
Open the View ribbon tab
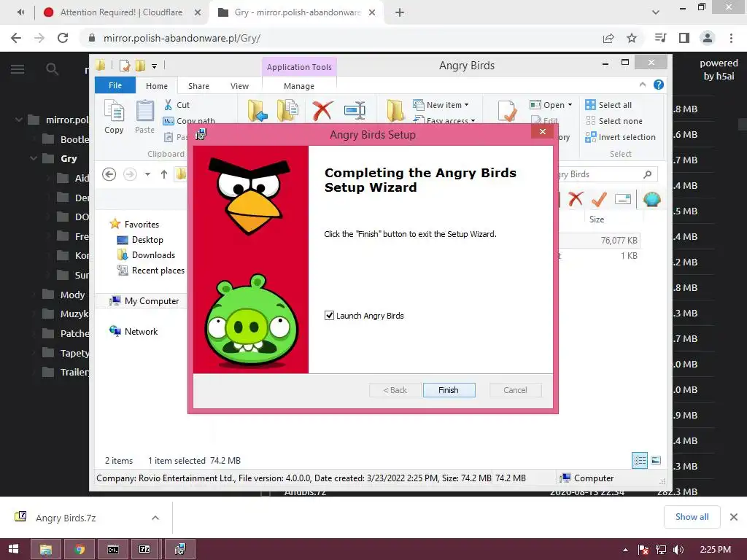point(239,86)
